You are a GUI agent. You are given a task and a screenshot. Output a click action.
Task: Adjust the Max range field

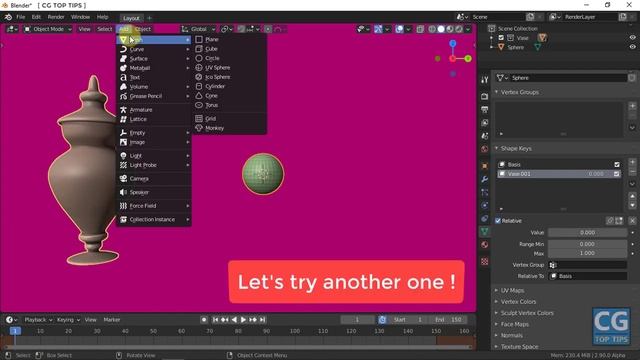(587, 253)
